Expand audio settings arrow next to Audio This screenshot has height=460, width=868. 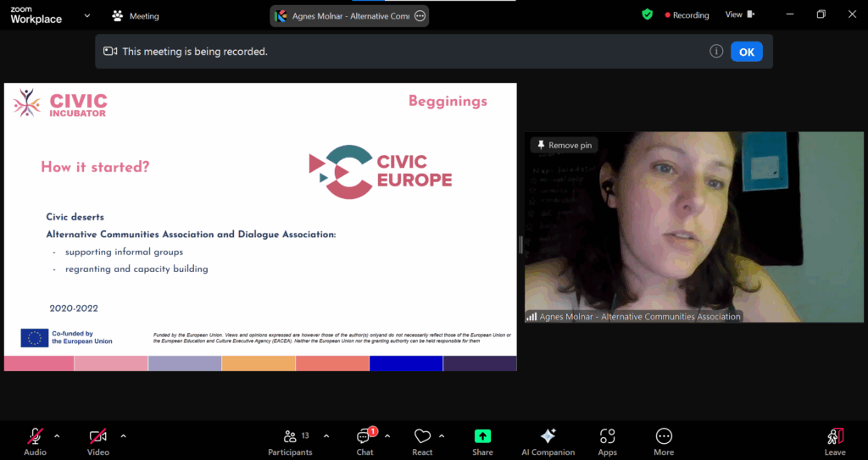pyautogui.click(x=57, y=436)
